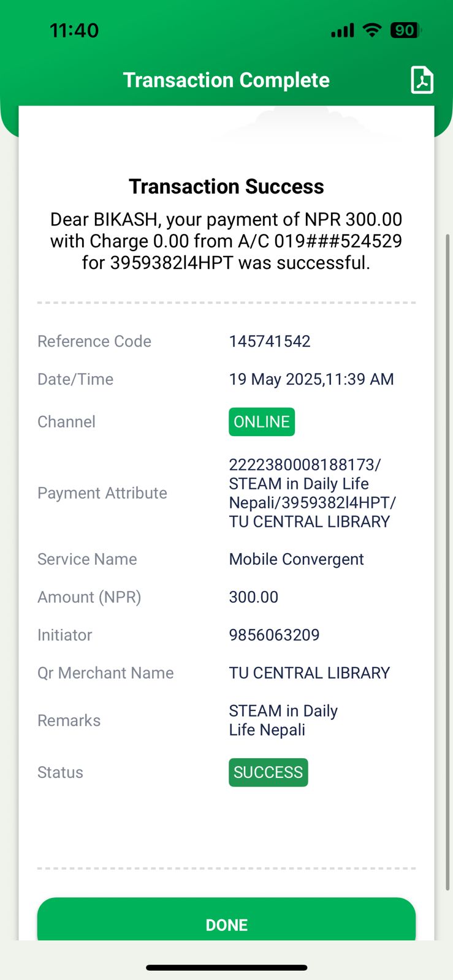Tap the 11:40 clock in status bar
Image resolution: width=453 pixels, height=980 pixels.
pyautogui.click(x=74, y=30)
